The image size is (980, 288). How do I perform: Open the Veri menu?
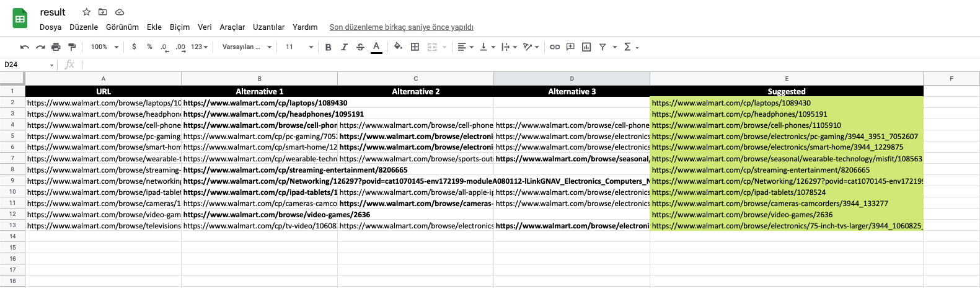205,27
